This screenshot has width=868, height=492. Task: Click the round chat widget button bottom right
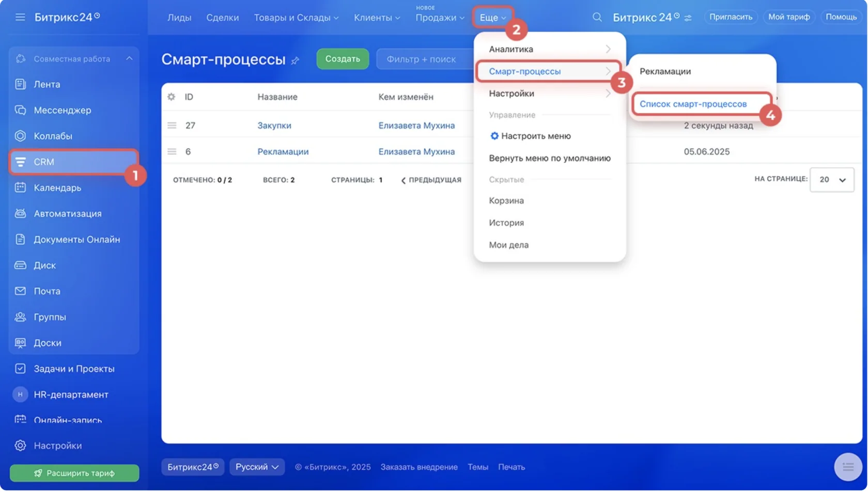tap(848, 467)
